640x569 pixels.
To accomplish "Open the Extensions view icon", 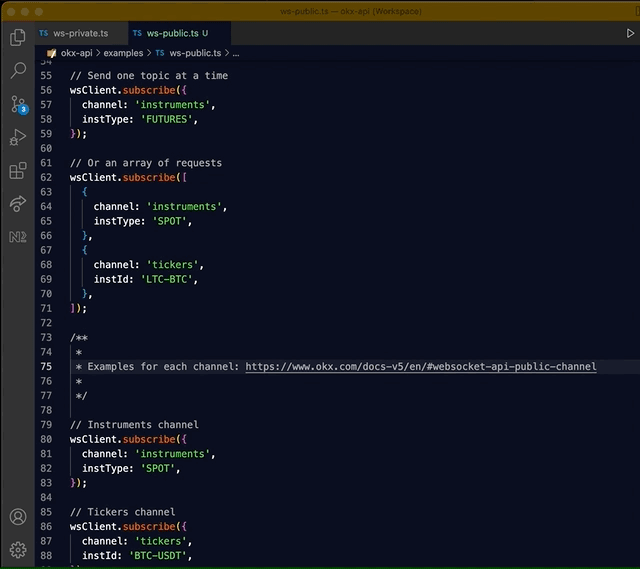I will point(18,170).
